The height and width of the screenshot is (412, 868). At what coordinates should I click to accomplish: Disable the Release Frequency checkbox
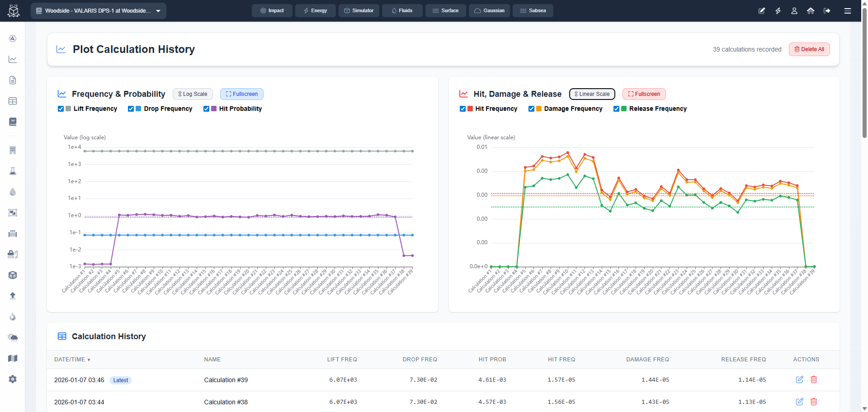point(616,109)
